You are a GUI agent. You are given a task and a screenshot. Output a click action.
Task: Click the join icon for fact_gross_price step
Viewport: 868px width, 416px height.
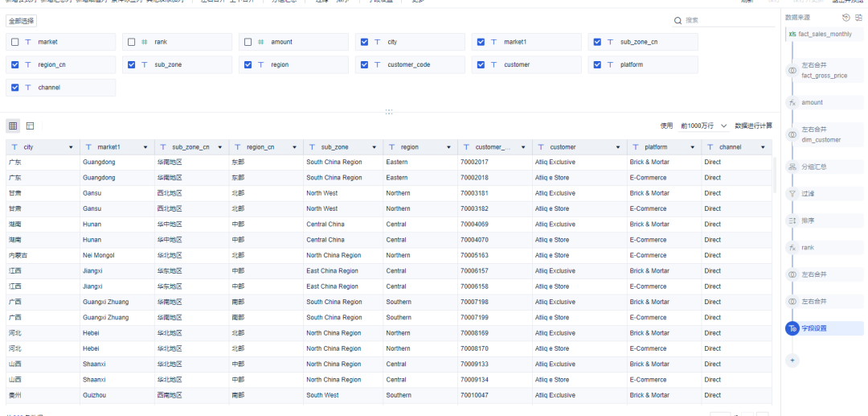[x=792, y=70]
